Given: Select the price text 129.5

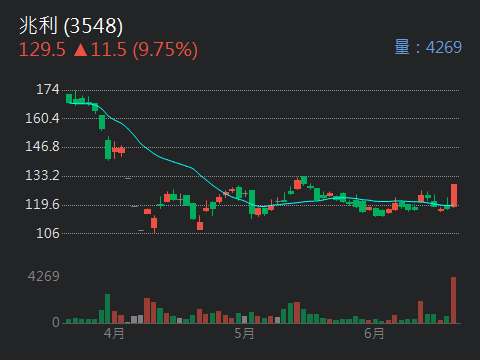Looking at the screenshot, I should [x=42, y=50].
